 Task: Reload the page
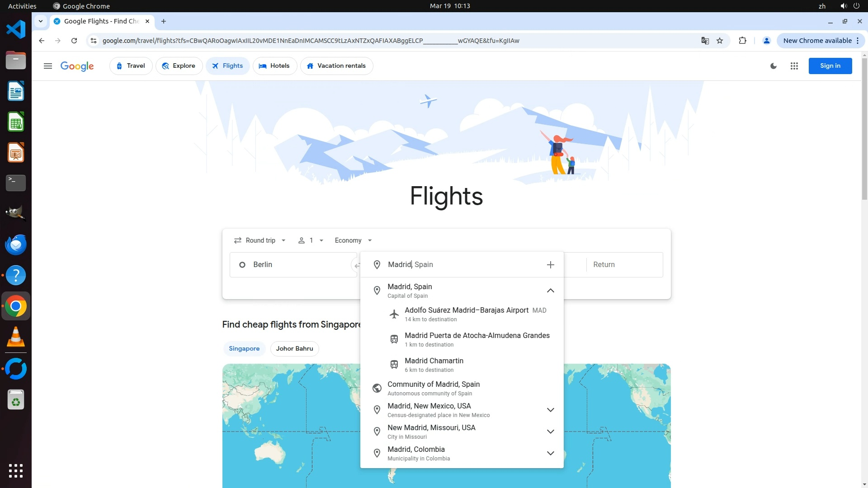(74, 41)
